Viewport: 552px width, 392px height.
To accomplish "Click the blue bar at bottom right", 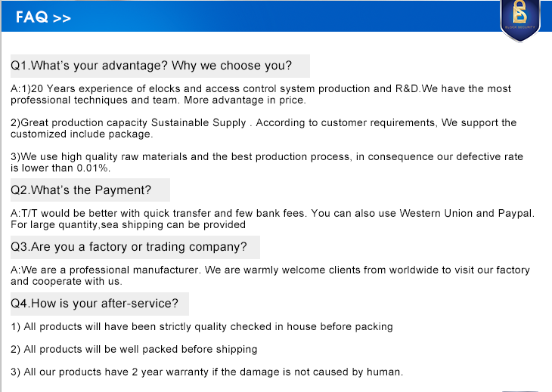I will coord(520,390).
